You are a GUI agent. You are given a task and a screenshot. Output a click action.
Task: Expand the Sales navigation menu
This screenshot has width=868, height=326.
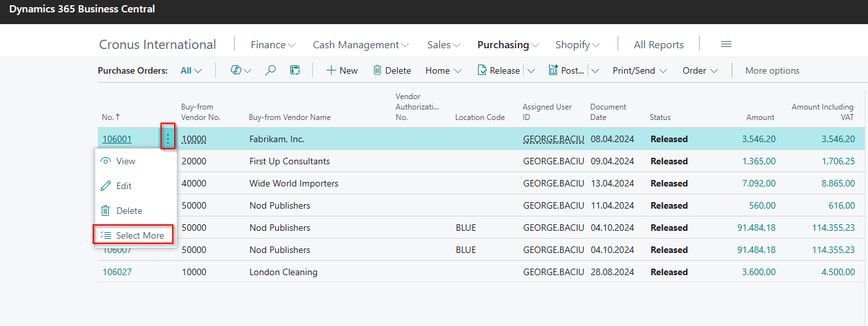pyautogui.click(x=443, y=44)
